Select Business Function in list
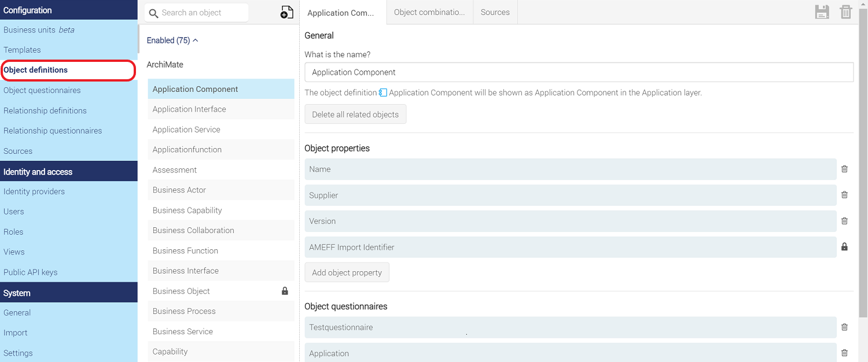Viewport: 868px width, 362px height. (221, 250)
